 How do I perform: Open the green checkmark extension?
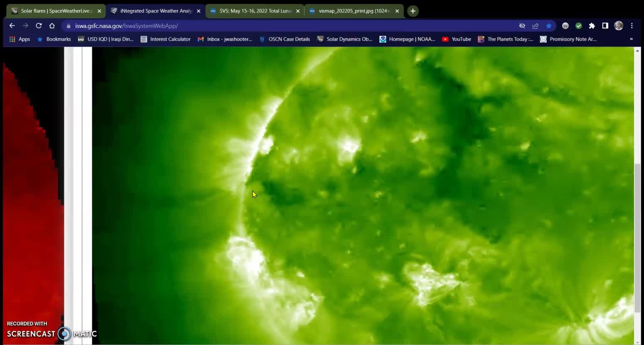pyautogui.click(x=579, y=26)
